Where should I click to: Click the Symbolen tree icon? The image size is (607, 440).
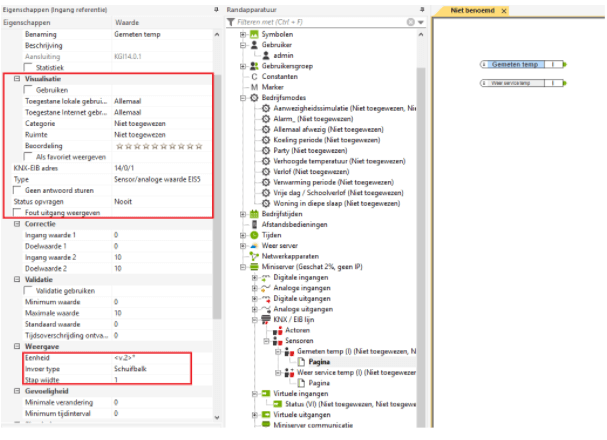click(252, 35)
